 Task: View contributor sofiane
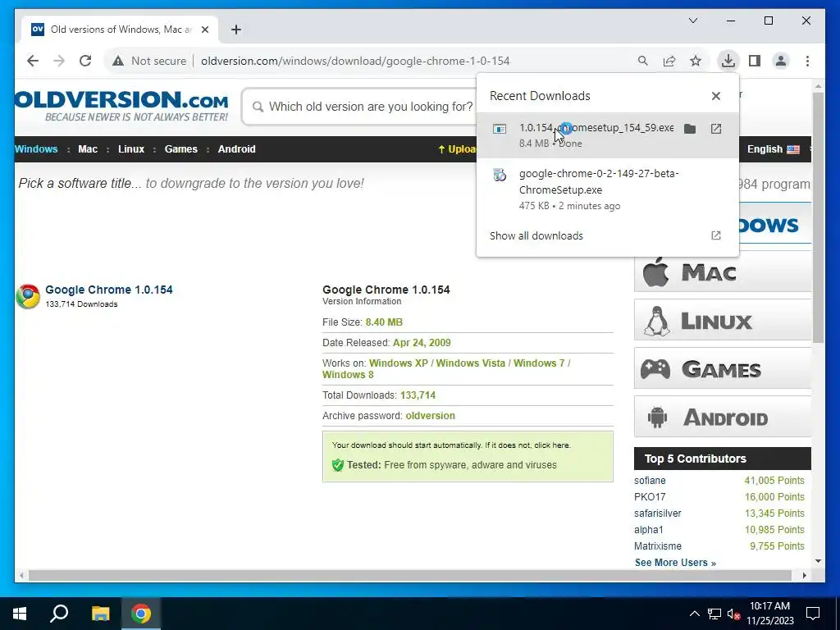[x=650, y=481]
